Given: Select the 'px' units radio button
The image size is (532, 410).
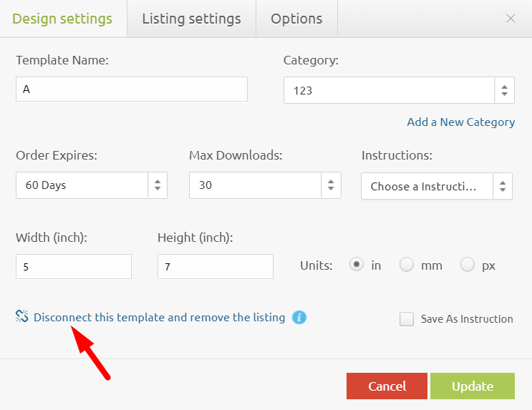Looking at the screenshot, I should 468,265.
